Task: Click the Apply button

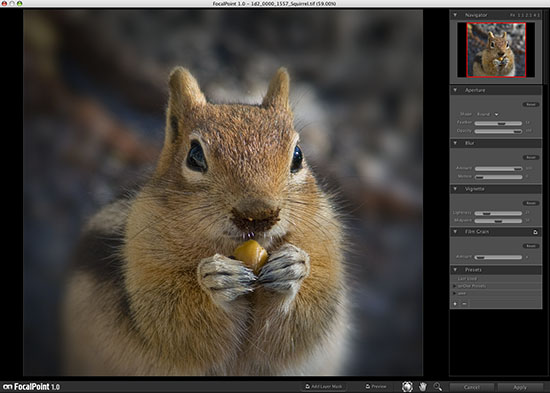Action: pyautogui.click(x=520, y=387)
